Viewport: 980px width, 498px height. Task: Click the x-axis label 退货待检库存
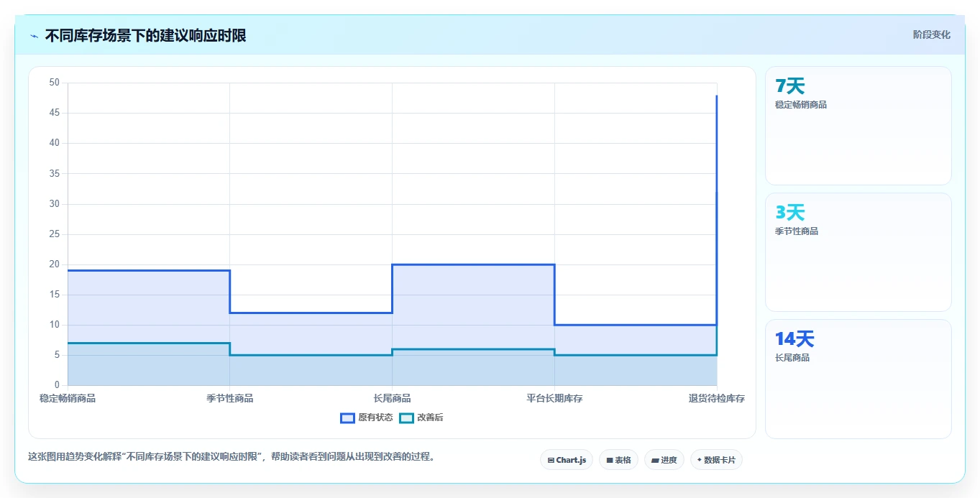(x=717, y=398)
